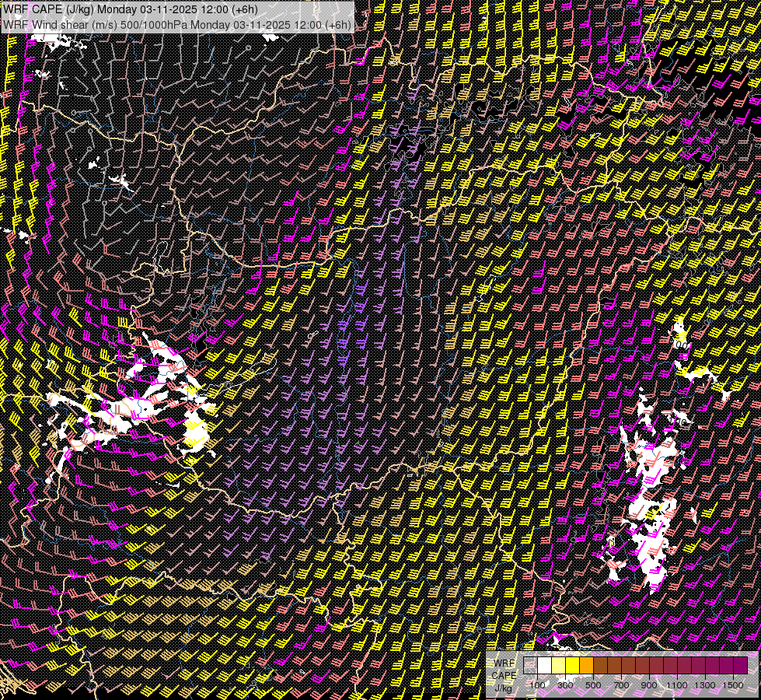761x700 pixels.
Task: Choose the 1500 legend scale value
Action: [733, 684]
